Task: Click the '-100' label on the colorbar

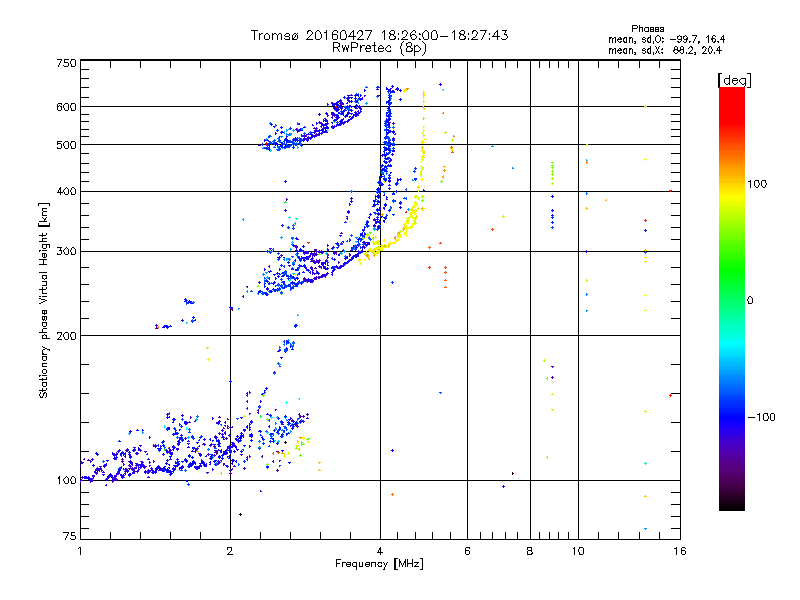Action: coord(761,417)
